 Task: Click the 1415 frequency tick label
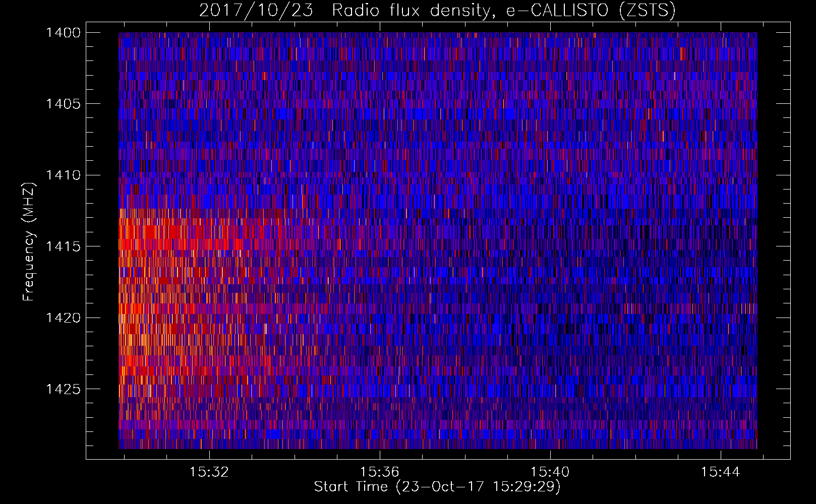(63, 246)
